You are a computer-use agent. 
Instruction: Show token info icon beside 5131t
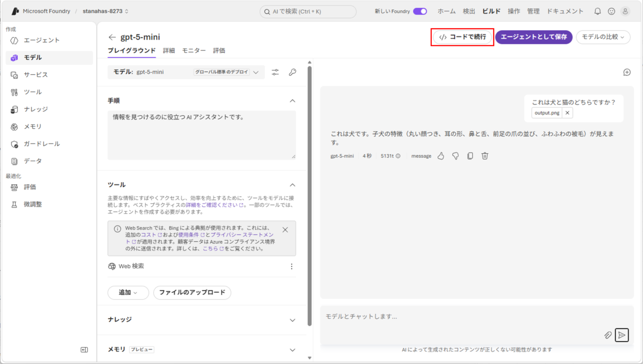(398, 156)
